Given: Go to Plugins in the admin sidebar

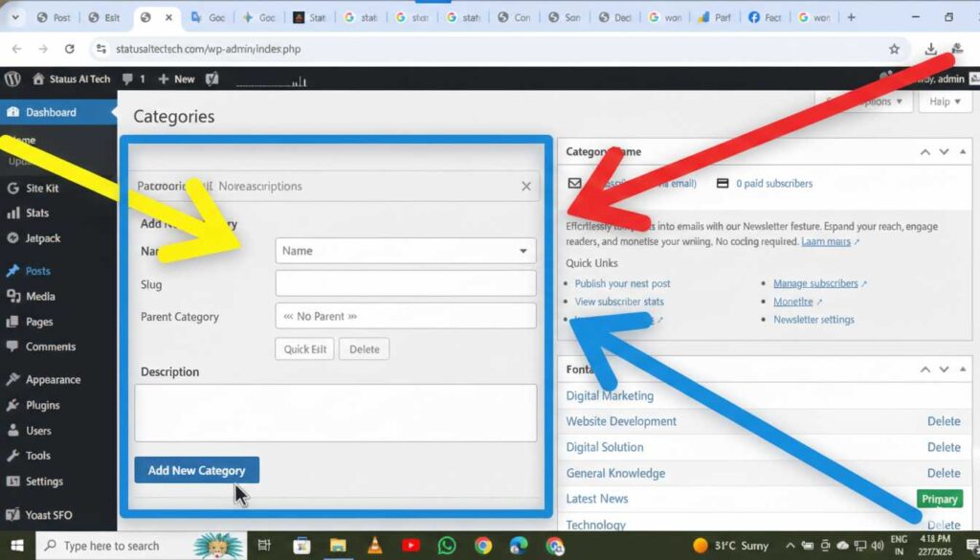Looking at the screenshot, I should [x=43, y=405].
